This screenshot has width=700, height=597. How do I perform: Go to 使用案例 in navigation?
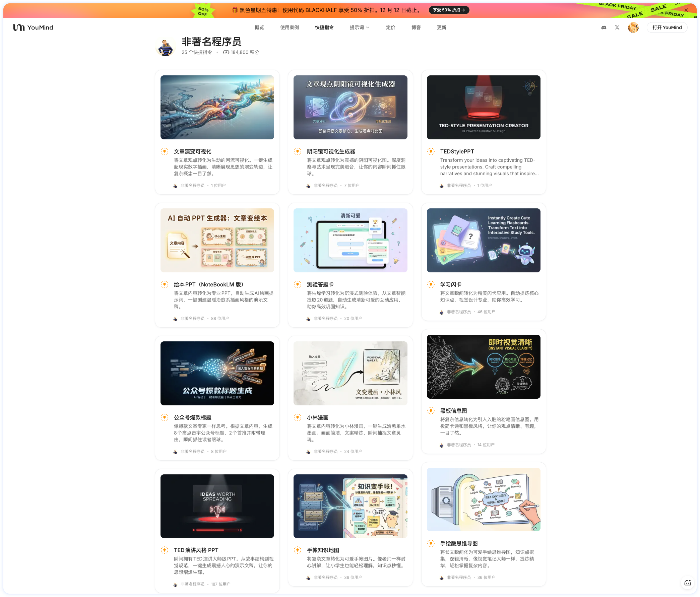pyautogui.click(x=289, y=28)
